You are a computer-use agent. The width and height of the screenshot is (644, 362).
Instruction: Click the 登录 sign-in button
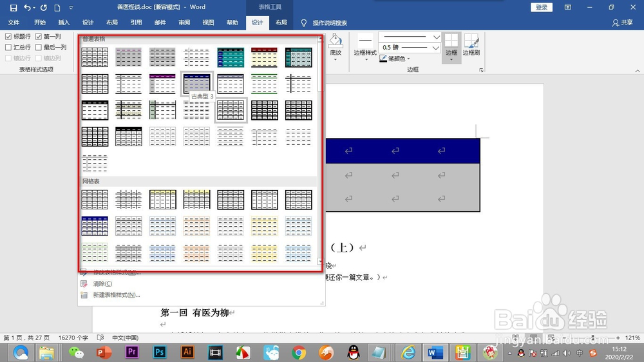click(542, 7)
